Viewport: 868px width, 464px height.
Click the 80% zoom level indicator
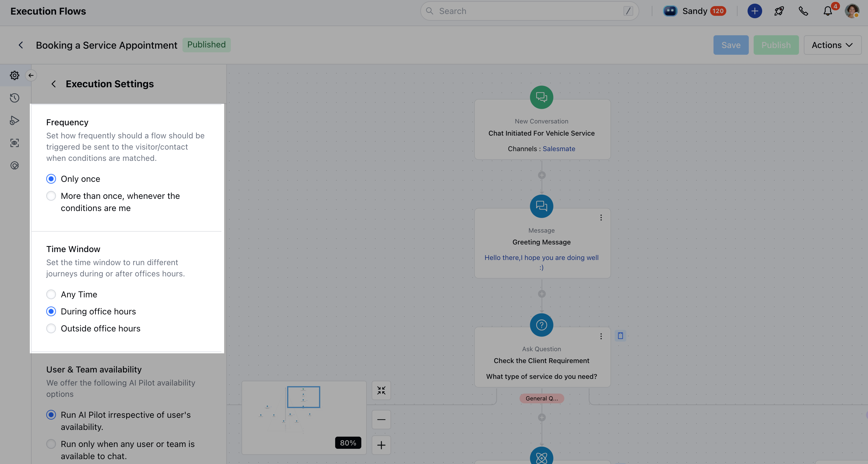(x=348, y=443)
